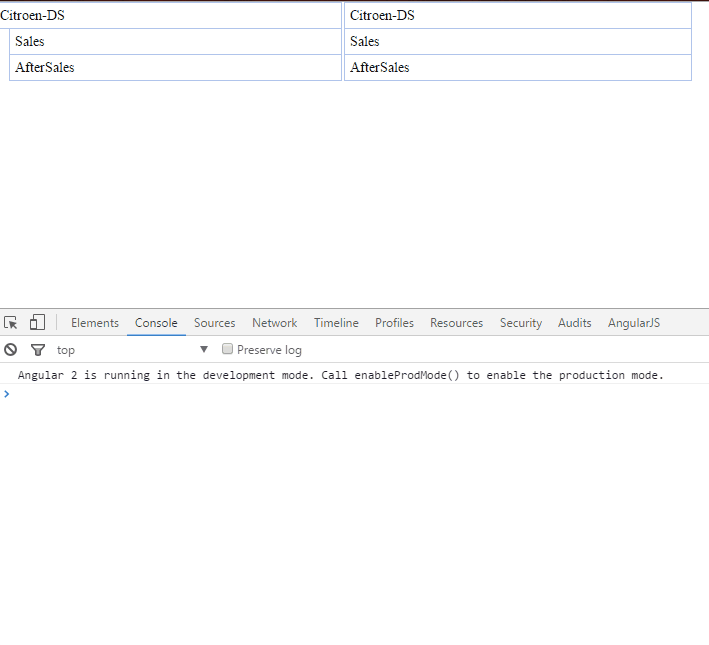Open the Sources tab

point(215,323)
